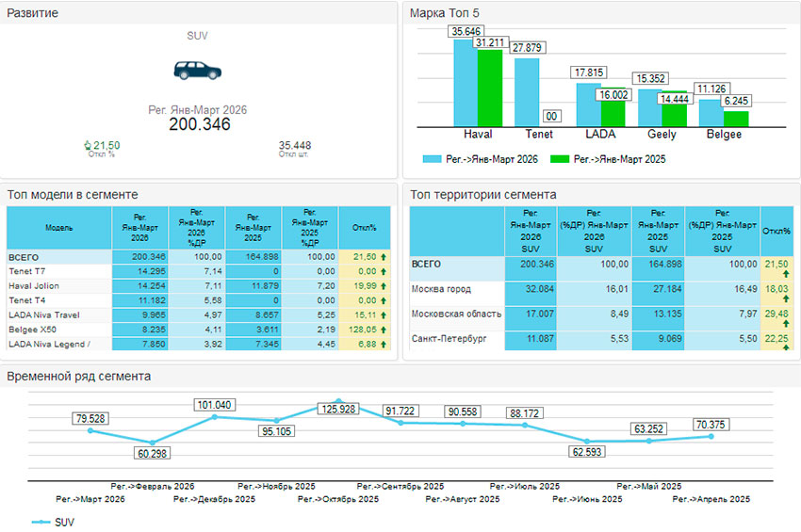The height and width of the screenshot is (532, 801).
Task: Toggle the SUV line series legend
Action: pos(52,521)
